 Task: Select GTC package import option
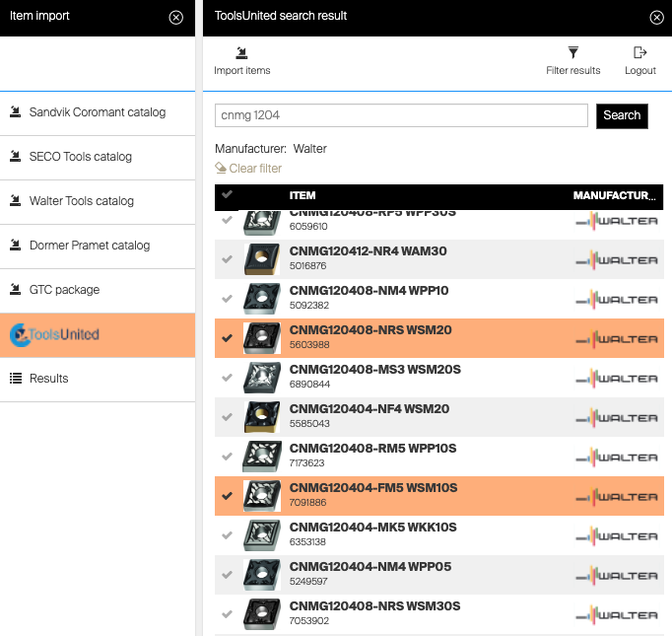pos(64,290)
